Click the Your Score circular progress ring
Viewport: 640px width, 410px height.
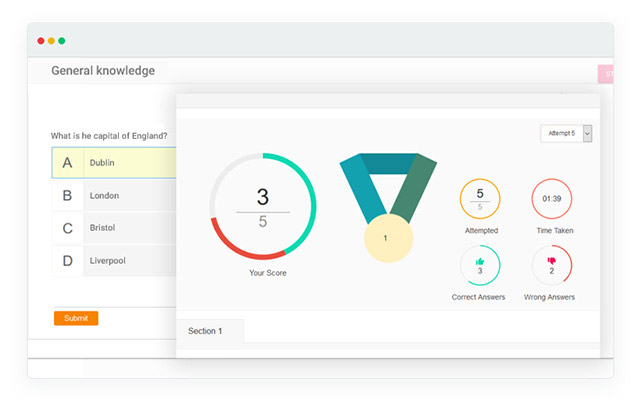[x=263, y=205]
